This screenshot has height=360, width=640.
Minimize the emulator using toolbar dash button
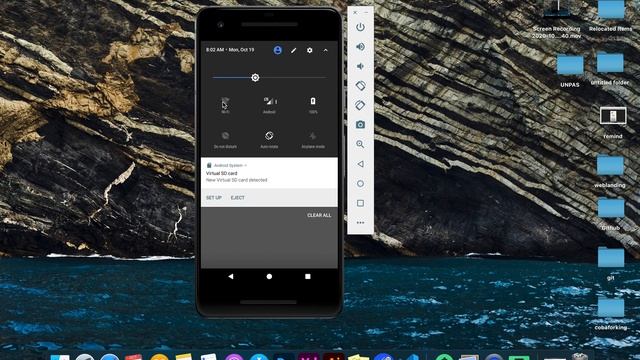pyautogui.click(x=366, y=13)
